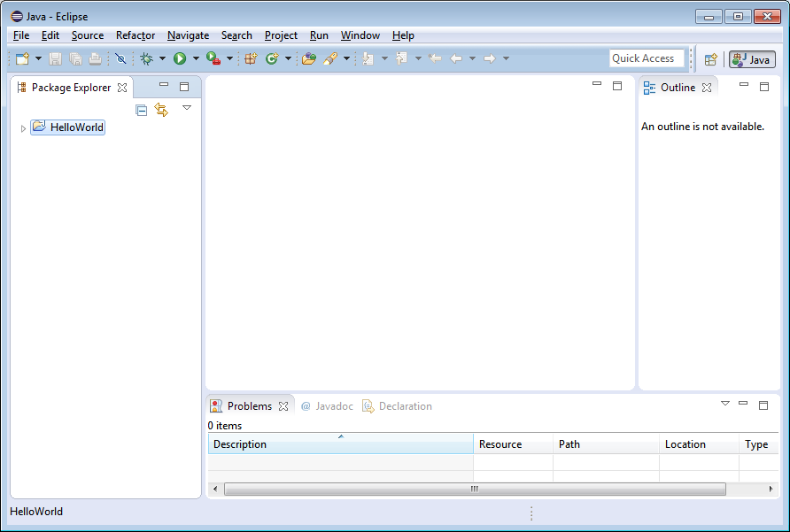This screenshot has width=790, height=532.
Task: Click the Problems table scrollbar right arrow
Action: (x=771, y=489)
